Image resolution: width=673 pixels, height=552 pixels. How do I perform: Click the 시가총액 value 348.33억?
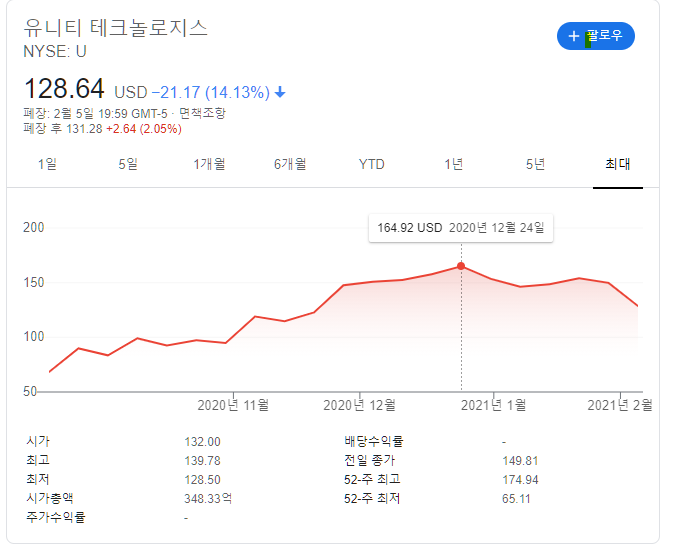click(x=208, y=498)
